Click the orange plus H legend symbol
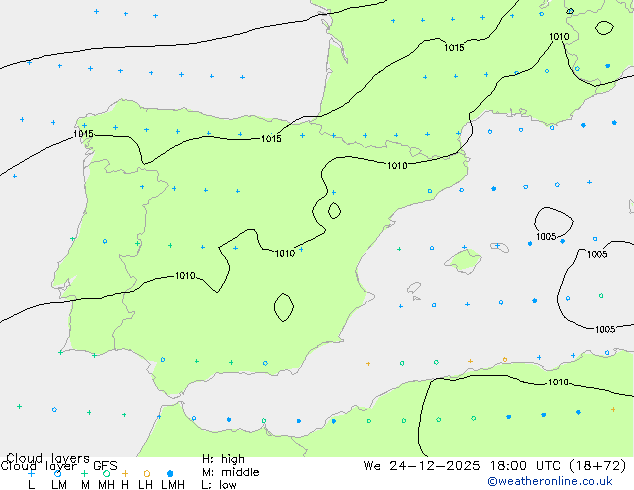This screenshot has height=490, width=634. [125, 473]
